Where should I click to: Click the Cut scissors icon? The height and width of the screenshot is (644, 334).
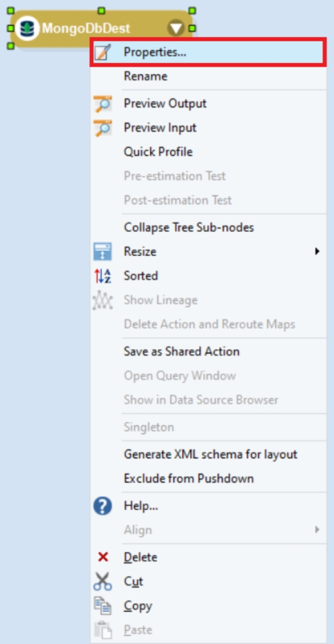[x=102, y=581]
